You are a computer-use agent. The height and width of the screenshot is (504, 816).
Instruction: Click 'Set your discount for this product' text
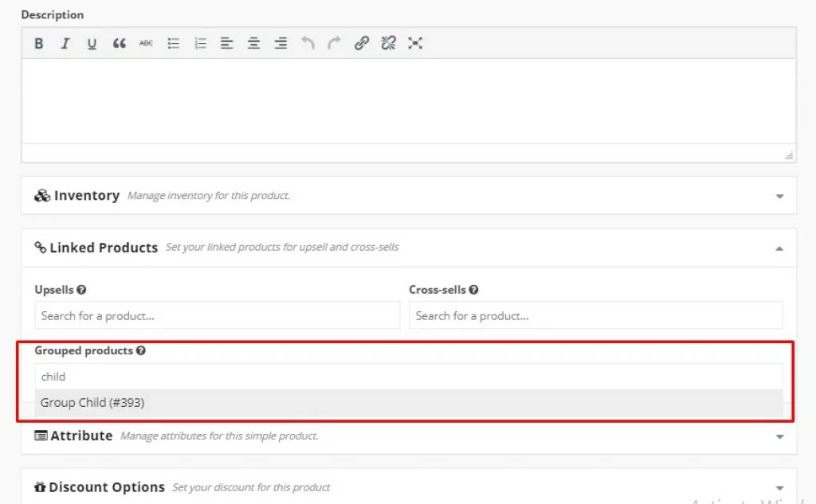click(251, 487)
